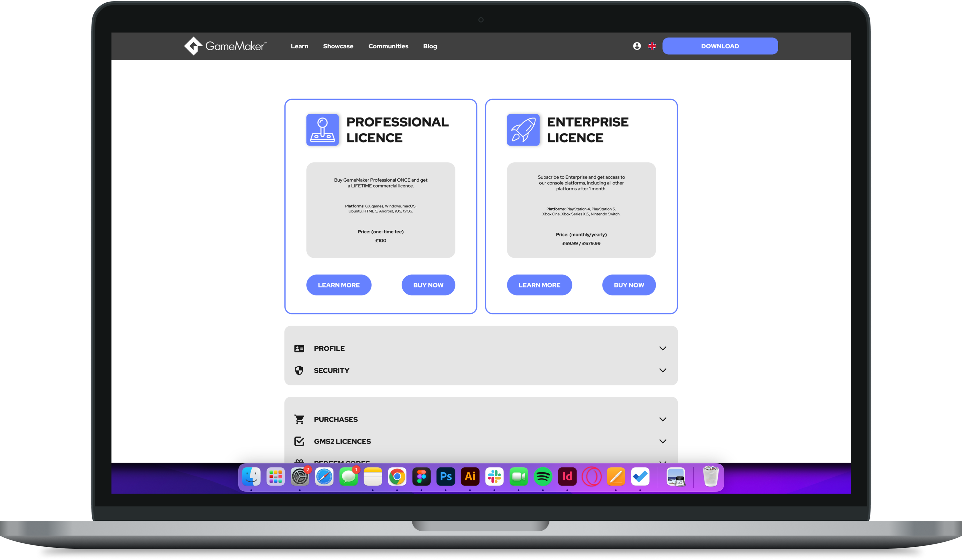Click the ENTERPRISE LICENCE heading
962x560 pixels.
[x=587, y=130]
